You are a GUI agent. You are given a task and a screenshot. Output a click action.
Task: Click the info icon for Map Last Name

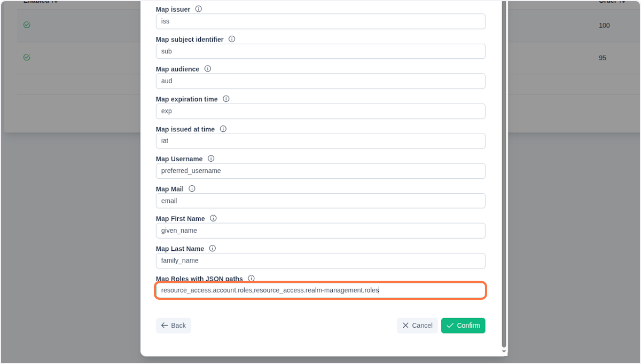[212, 248]
